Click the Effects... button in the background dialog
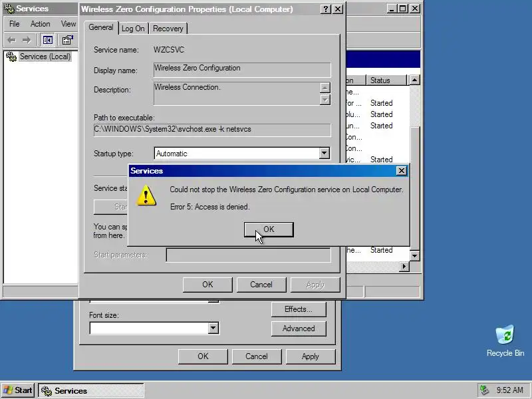The image size is (532, 399). click(x=299, y=309)
